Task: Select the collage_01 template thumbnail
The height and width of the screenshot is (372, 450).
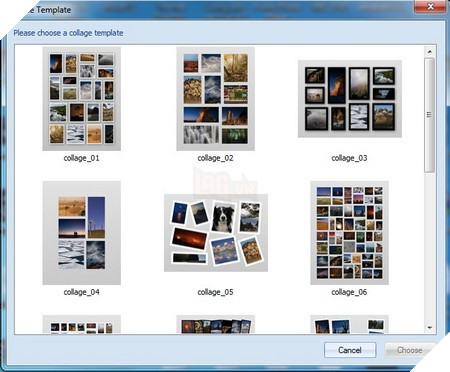Action: 82,99
